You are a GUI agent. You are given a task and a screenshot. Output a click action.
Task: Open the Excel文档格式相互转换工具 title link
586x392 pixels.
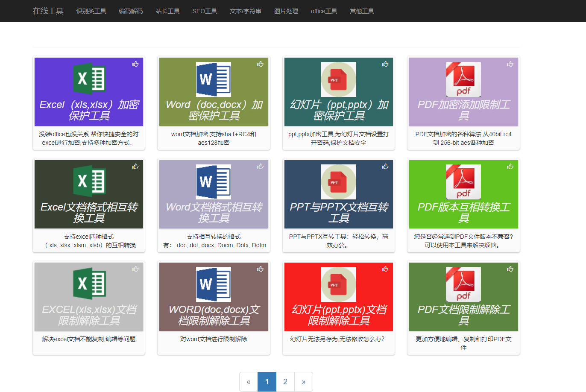tap(89, 213)
